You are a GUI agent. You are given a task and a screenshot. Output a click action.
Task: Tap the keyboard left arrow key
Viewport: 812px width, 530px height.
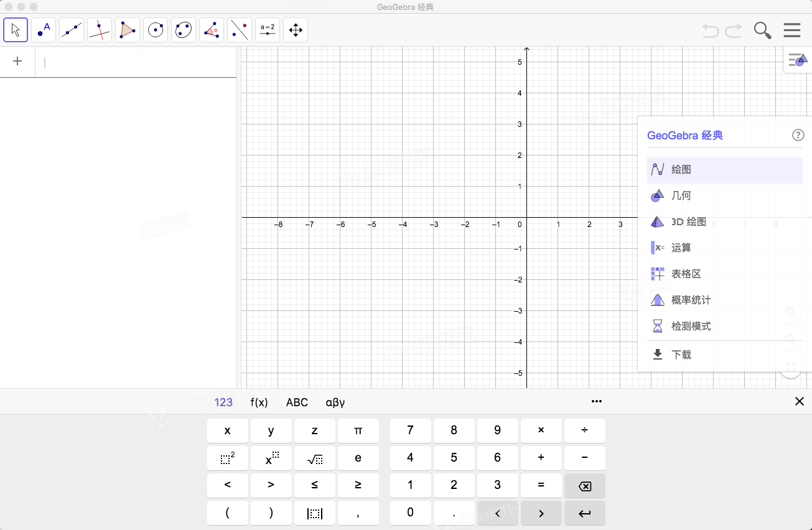[498, 513]
